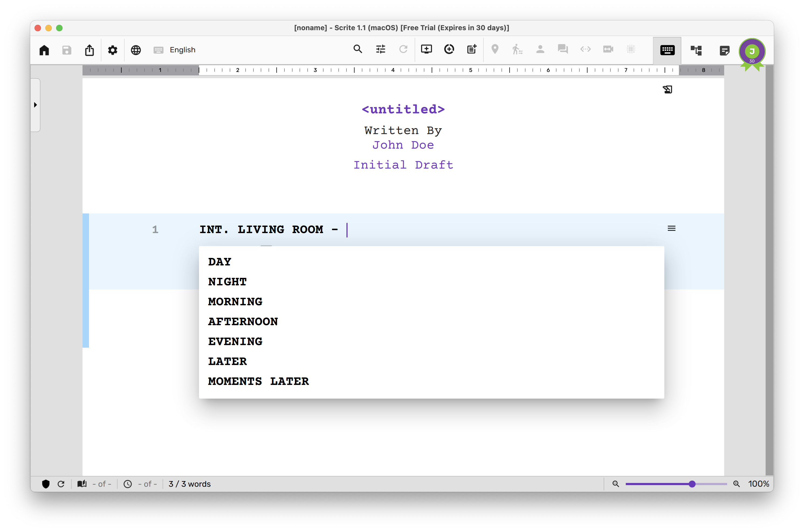
Task: Select the transition dotted grid icon
Action: pyautogui.click(x=631, y=49)
